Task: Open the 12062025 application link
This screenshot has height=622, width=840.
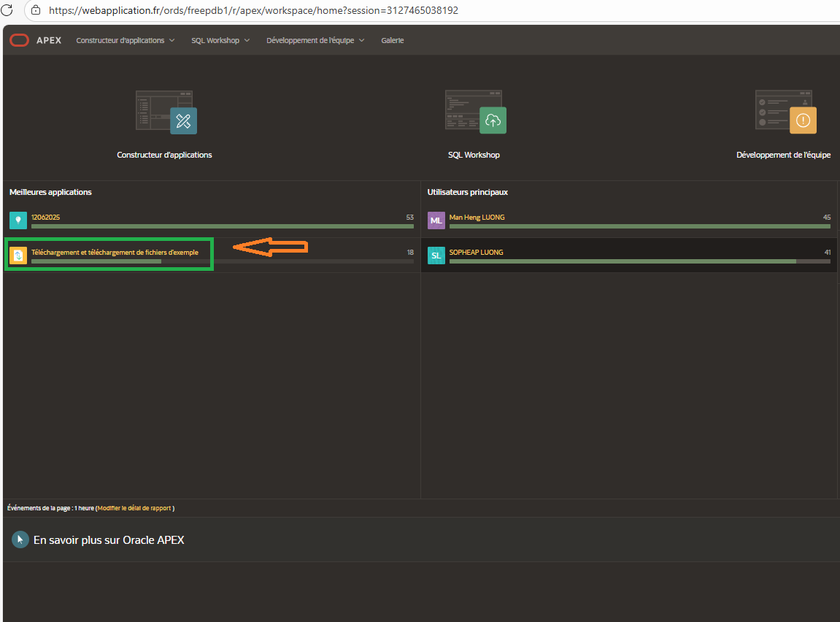Action: pyautogui.click(x=45, y=217)
